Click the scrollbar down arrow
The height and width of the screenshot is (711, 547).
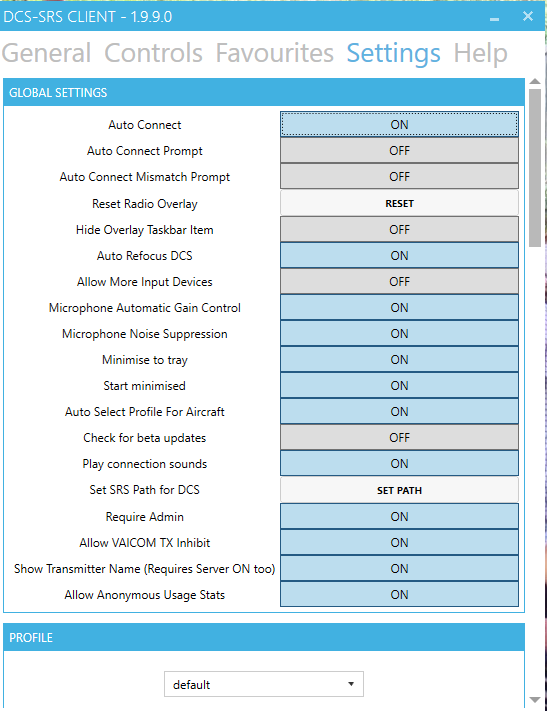click(x=535, y=700)
